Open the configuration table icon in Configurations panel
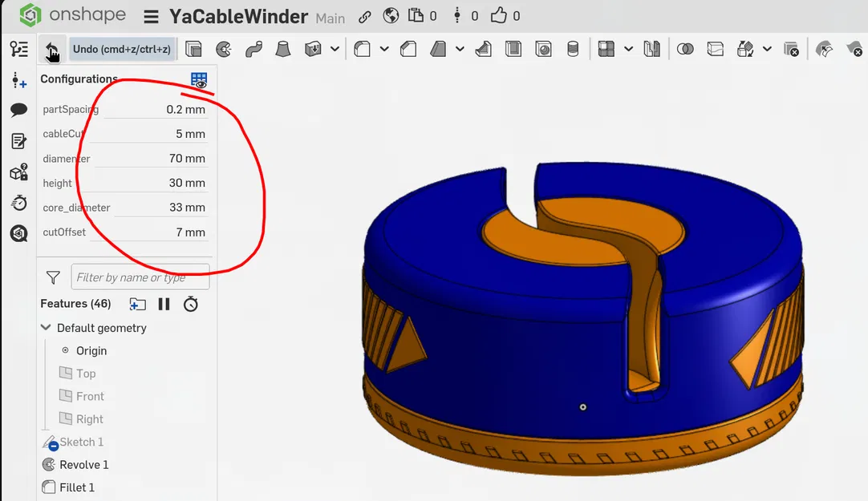Image resolution: width=868 pixels, height=501 pixels. (198, 80)
